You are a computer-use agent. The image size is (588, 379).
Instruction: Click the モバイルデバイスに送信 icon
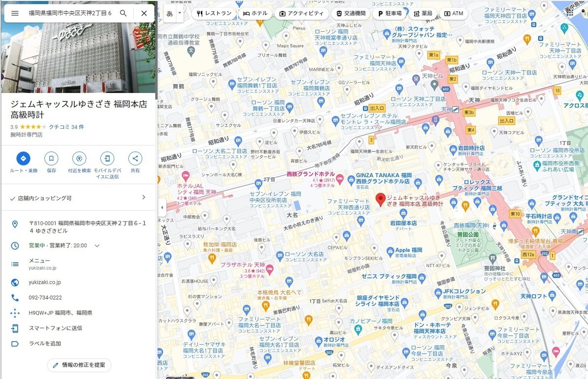coord(107,158)
